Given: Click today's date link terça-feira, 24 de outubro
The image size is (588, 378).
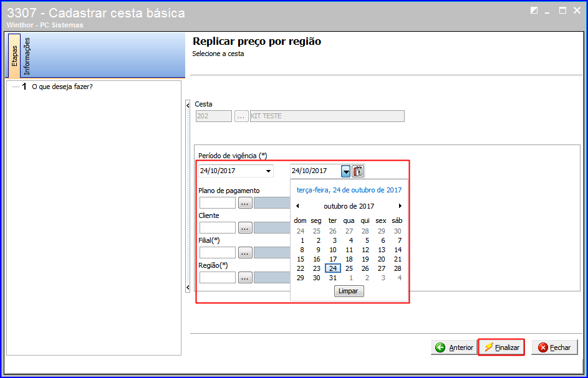Looking at the screenshot, I should click(349, 190).
